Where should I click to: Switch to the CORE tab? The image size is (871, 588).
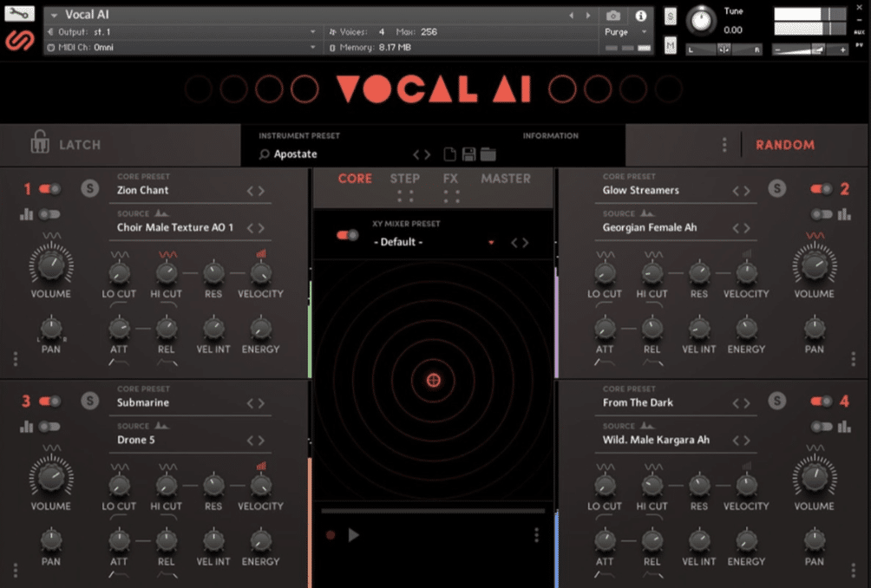point(355,179)
